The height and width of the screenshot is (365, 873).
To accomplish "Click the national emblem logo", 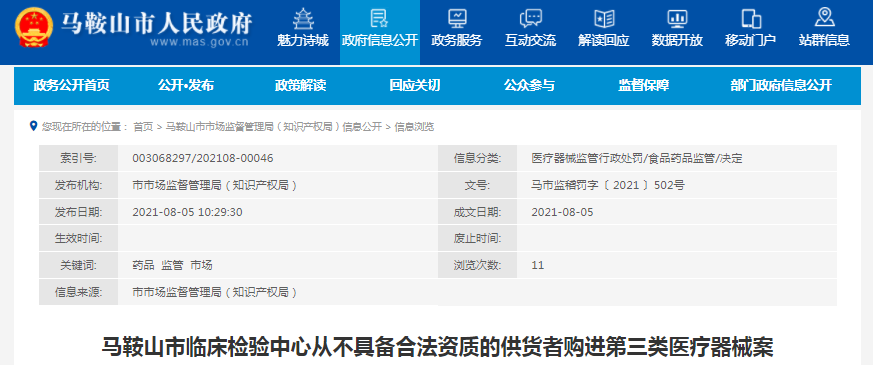I will tap(35, 27).
